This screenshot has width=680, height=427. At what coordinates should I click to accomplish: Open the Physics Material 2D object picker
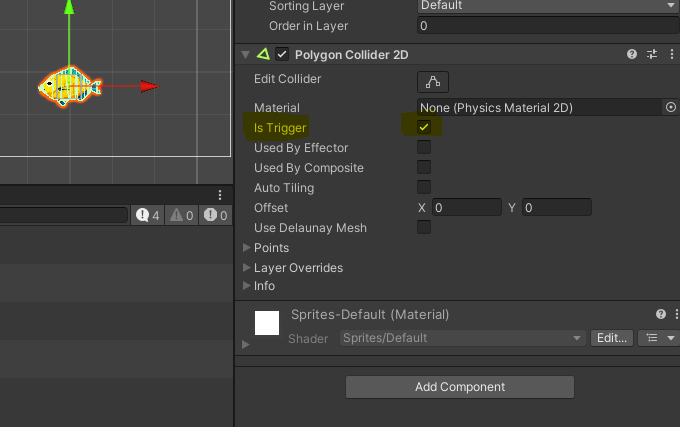[x=670, y=107]
